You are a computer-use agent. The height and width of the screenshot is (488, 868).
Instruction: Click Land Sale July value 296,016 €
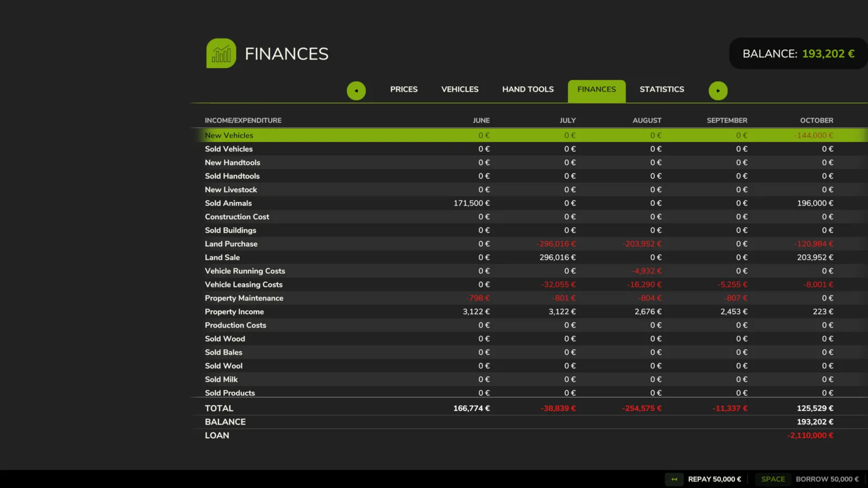558,258
